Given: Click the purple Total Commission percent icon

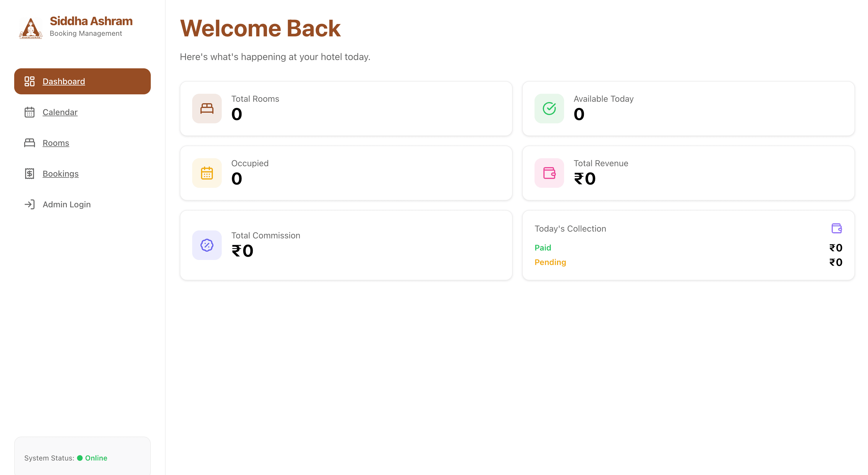Looking at the screenshot, I should click(207, 245).
